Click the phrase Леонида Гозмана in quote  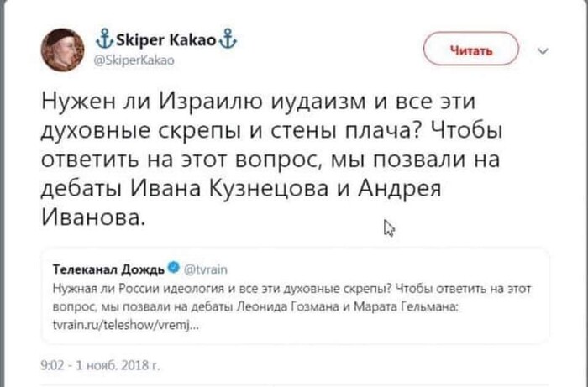click(289, 306)
